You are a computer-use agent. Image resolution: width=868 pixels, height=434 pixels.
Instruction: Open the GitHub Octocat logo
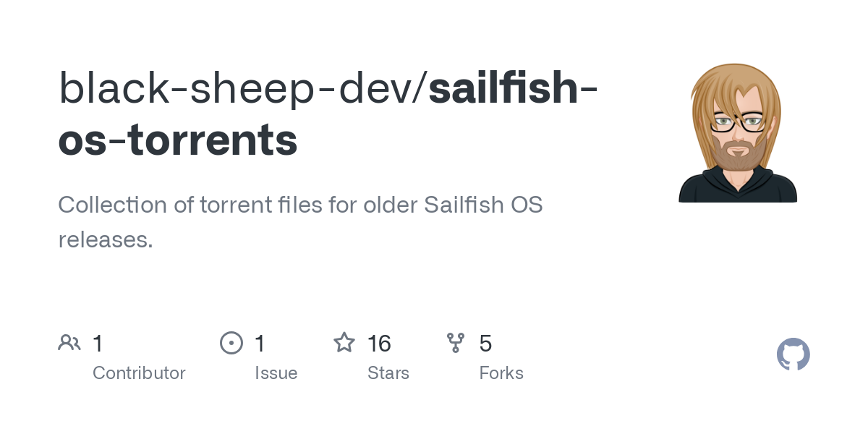click(x=793, y=354)
